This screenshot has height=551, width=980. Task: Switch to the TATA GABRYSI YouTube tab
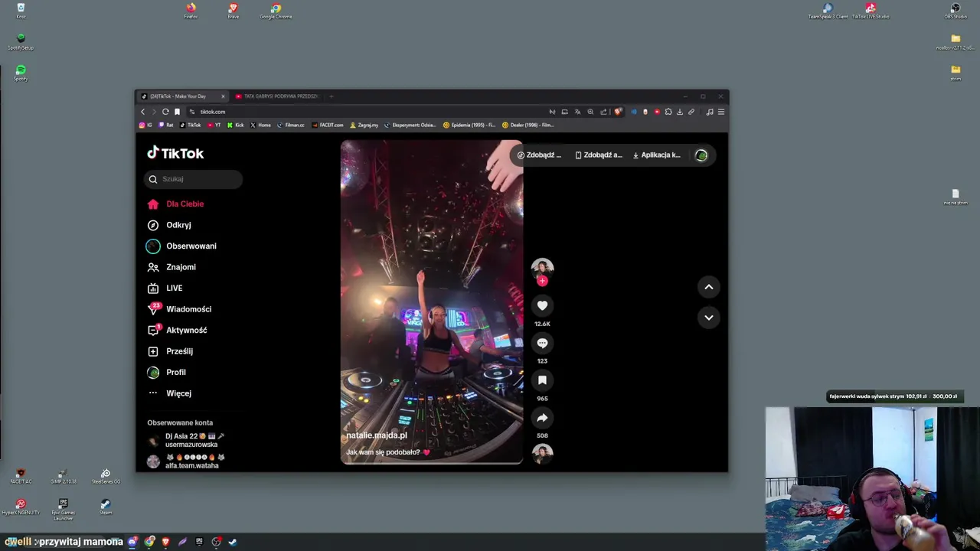point(276,96)
